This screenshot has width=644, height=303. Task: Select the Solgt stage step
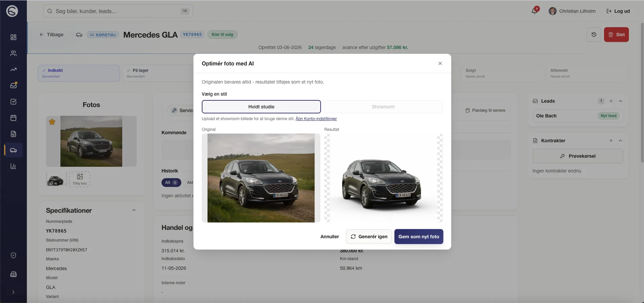point(501,73)
